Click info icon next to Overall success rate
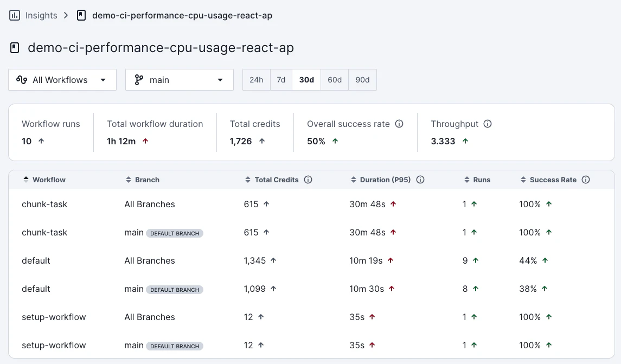This screenshot has height=364, width=621. click(x=399, y=124)
